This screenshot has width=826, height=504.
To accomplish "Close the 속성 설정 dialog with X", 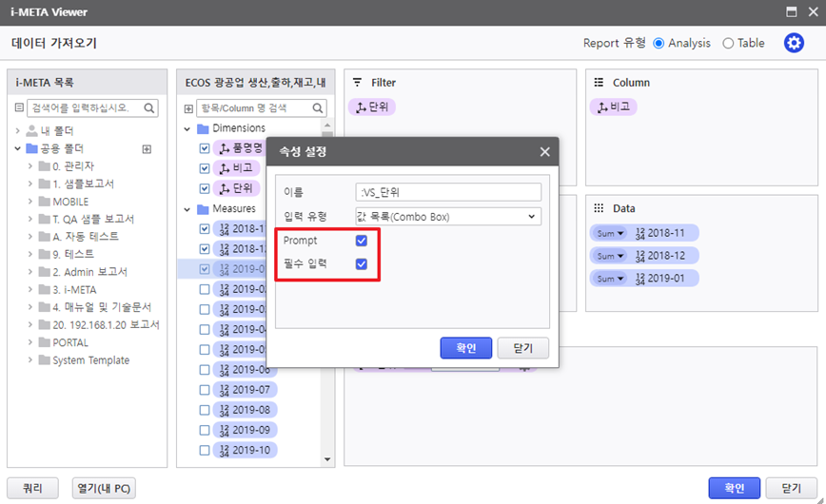I will [x=544, y=152].
